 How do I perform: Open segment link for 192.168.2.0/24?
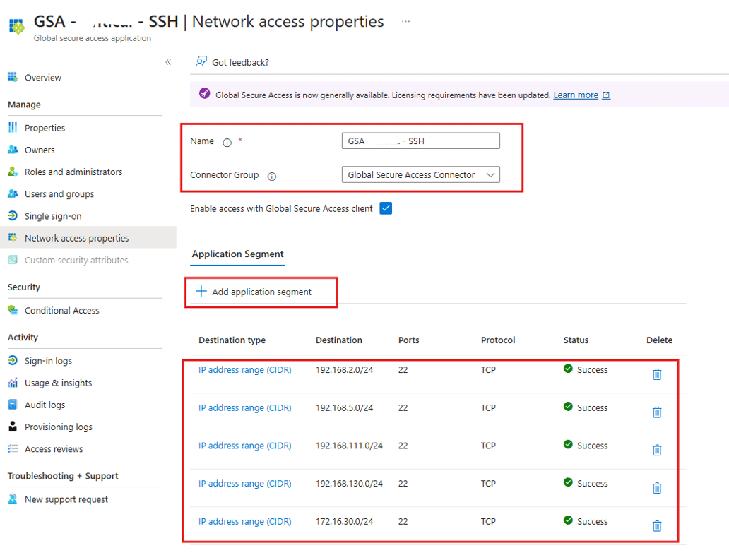(245, 370)
